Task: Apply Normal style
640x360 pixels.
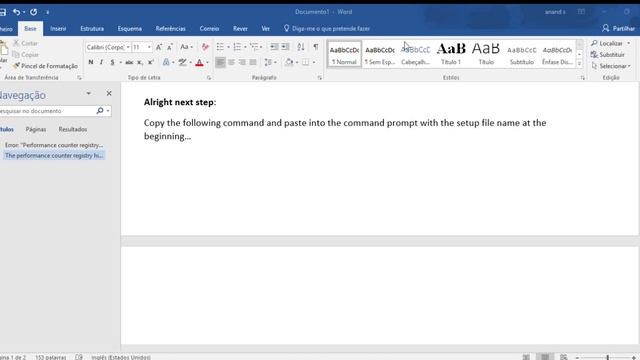Action: 344,54
